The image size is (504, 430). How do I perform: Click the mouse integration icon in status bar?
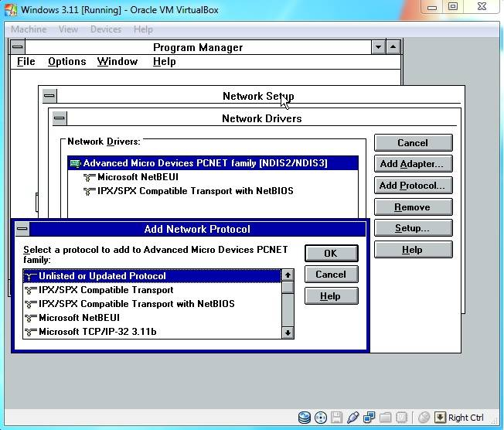pos(424,418)
